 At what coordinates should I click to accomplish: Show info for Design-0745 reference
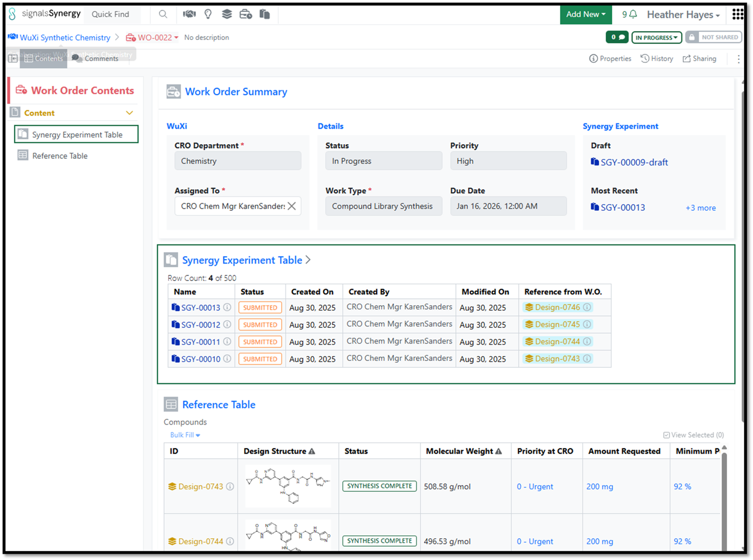587,324
